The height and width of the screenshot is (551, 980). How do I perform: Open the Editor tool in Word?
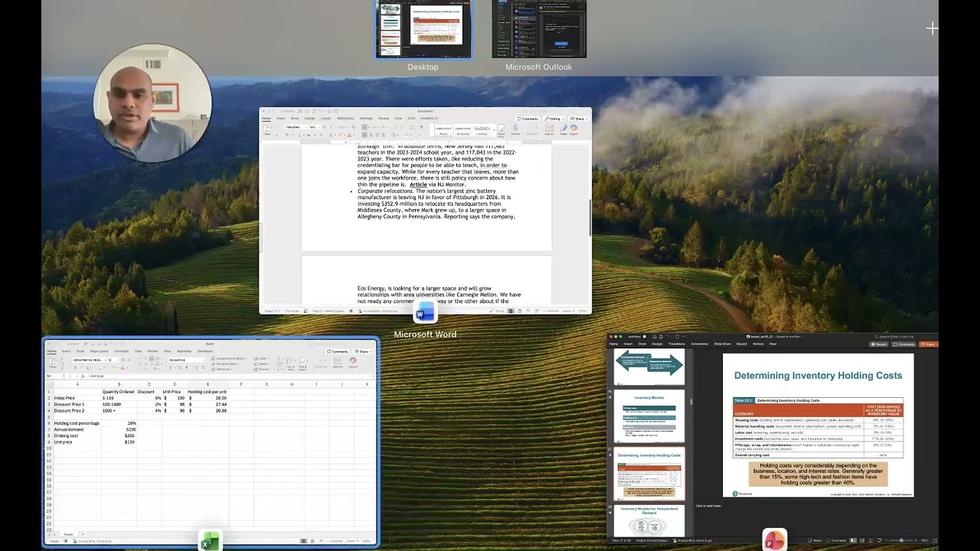[x=563, y=128]
